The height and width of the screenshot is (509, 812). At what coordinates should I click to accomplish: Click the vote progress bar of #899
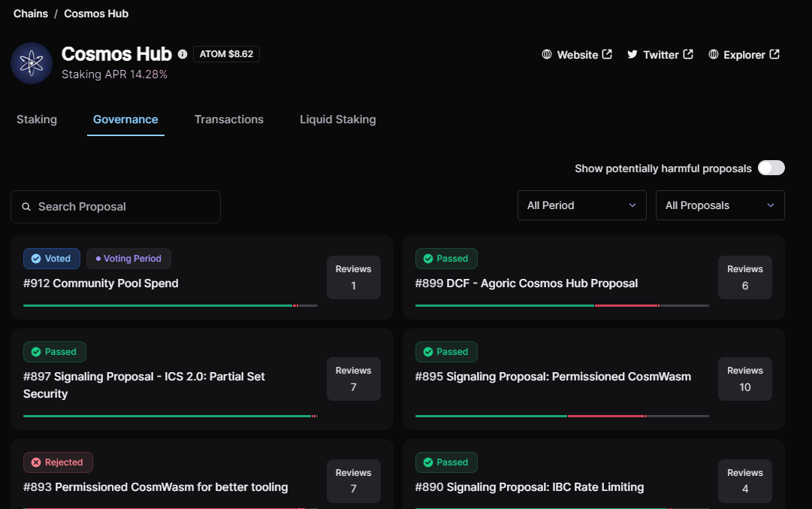click(562, 306)
